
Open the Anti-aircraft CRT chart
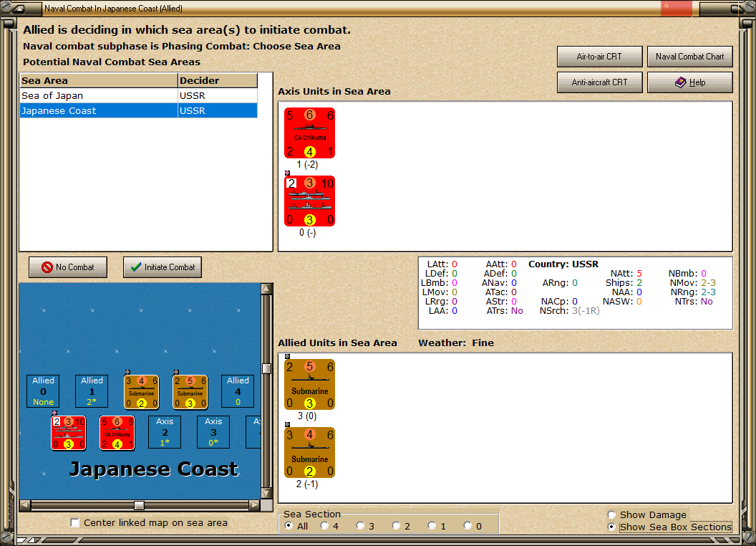600,82
